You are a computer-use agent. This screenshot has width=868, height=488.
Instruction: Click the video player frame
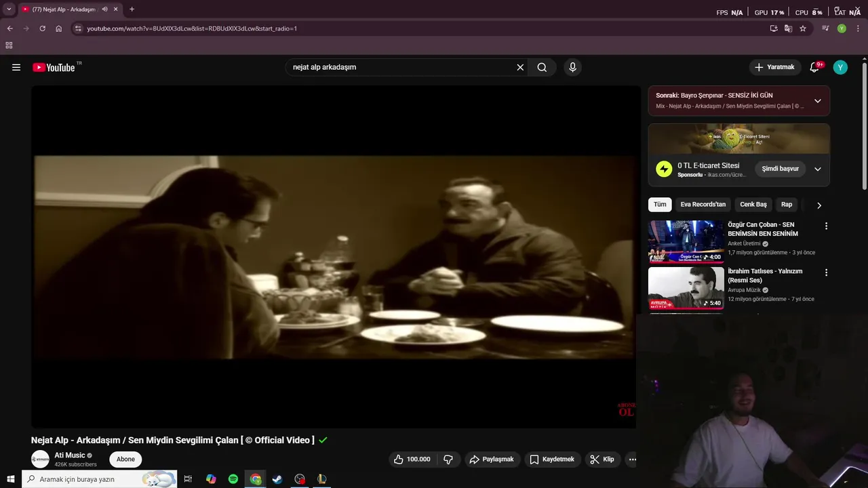336,256
